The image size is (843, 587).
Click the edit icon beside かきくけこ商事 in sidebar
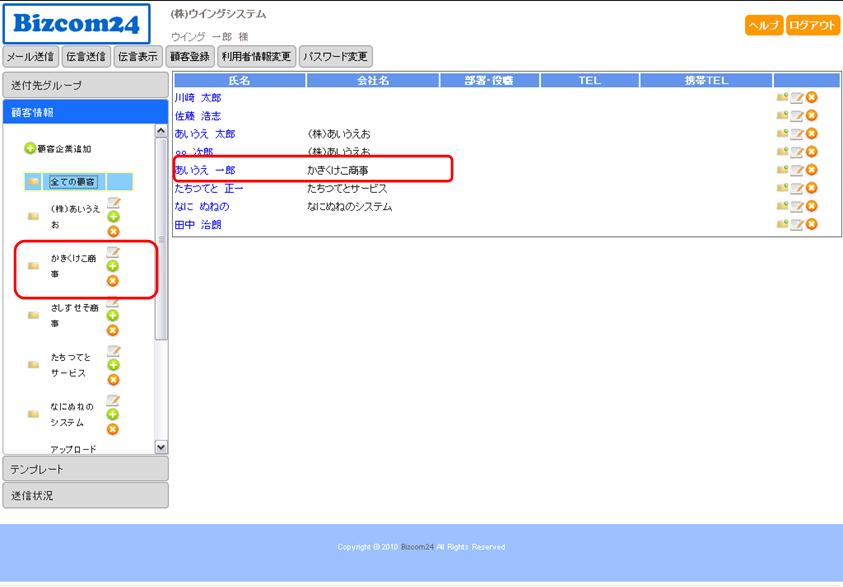[x=113, y=252]
